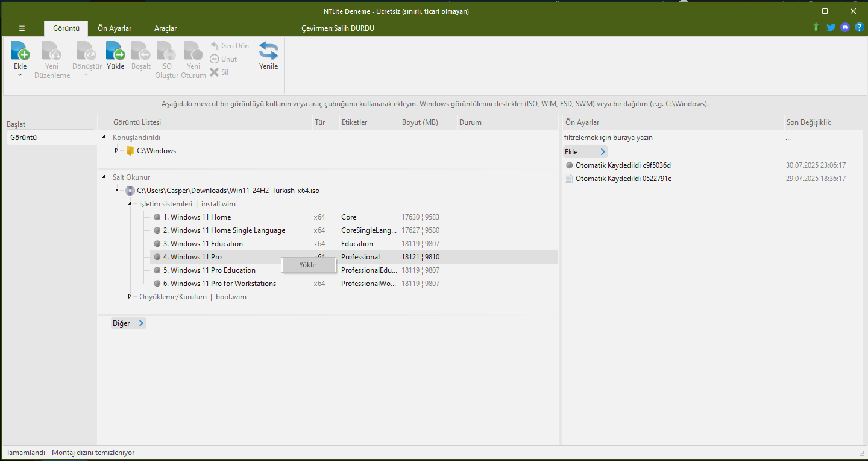This screenshot has height=461, width=868.
Task: Click the ellipsis under Son Değişiklik
Action: click(x=788, y=138)
